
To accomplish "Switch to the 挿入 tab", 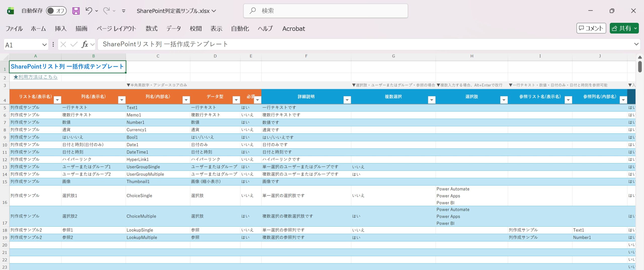I will pyautogui.click(x=61, y=28).
